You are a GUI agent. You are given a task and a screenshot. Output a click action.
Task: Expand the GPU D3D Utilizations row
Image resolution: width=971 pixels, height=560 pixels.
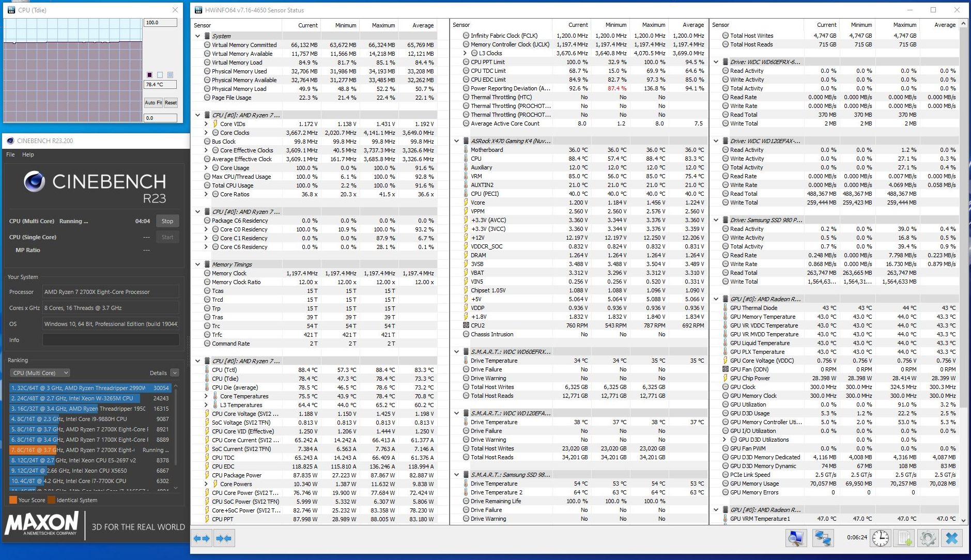[x=724, y=440]
